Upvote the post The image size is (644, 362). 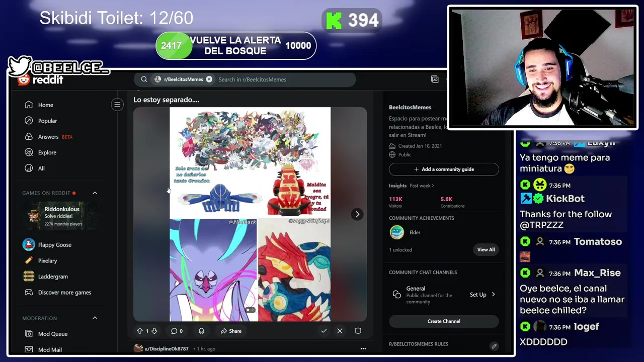coord(140,331)
